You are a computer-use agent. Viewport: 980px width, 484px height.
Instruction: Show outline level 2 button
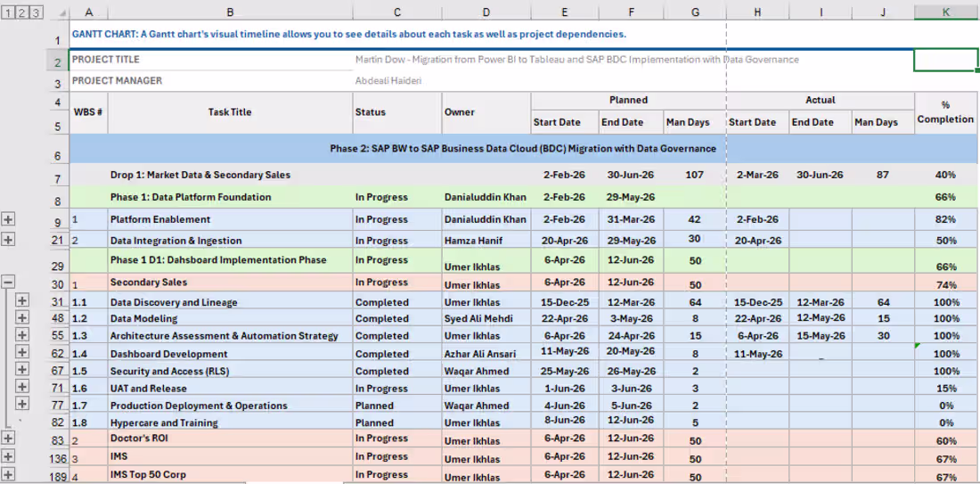point(23,12)
